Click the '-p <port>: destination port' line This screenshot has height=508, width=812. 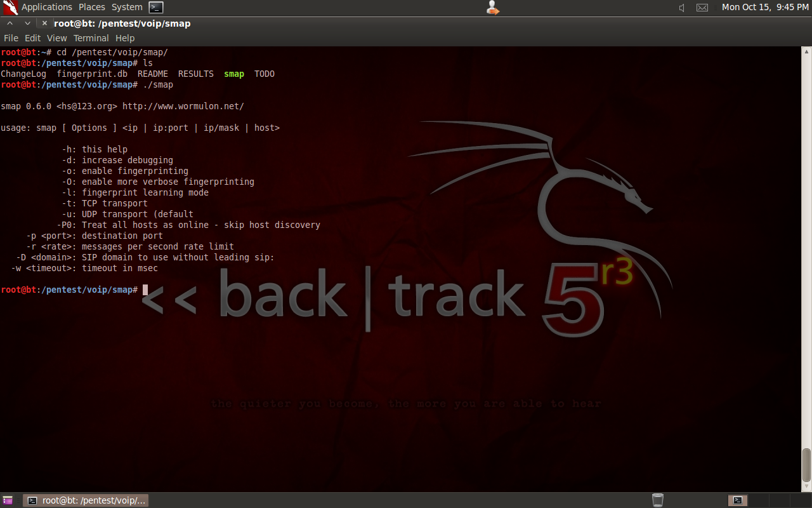[x=95, y=236]
